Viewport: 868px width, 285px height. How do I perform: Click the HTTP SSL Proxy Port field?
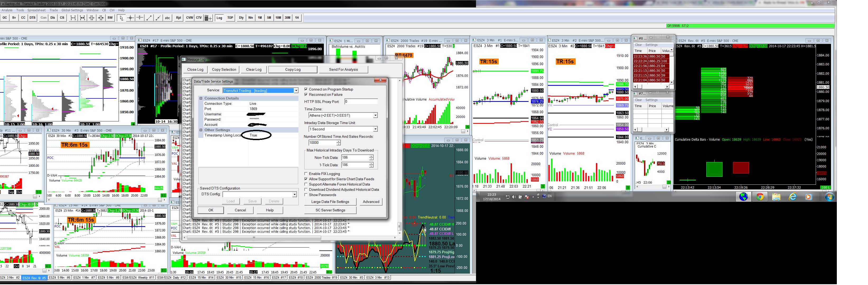click(361, 102)
